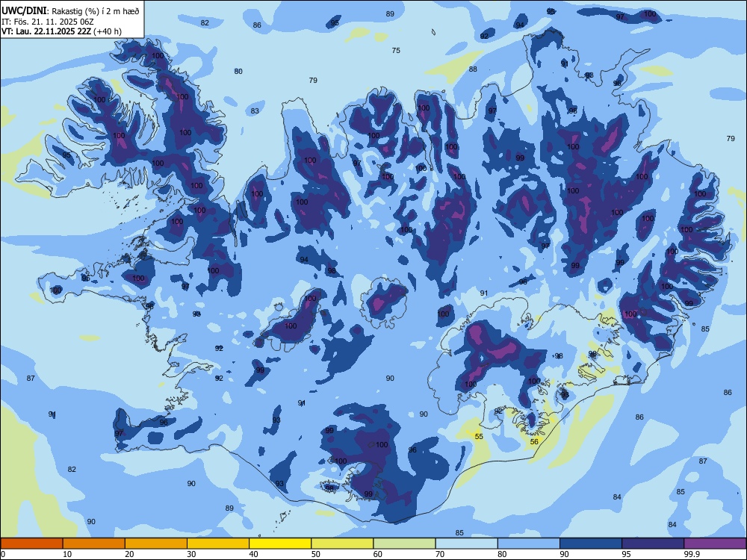Screen dimensions: 747x560
Task: Select the legend tick label '20'
Action: [129, 554]
